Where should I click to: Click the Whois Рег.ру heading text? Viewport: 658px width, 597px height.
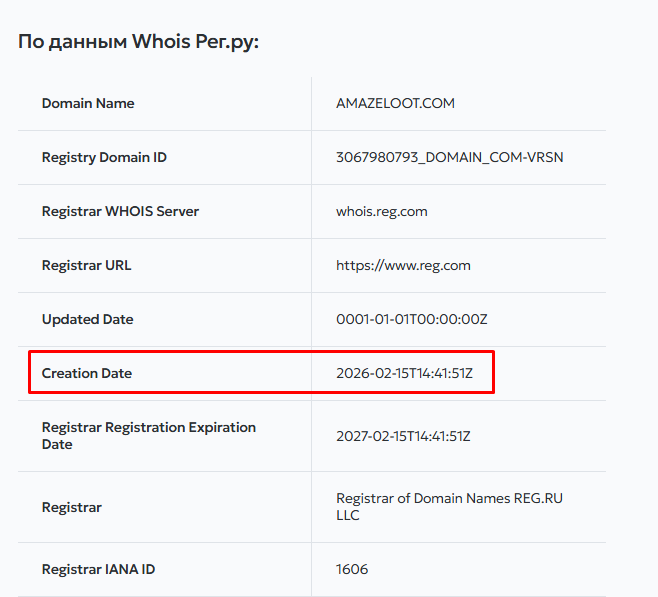[x=138, y=42]
